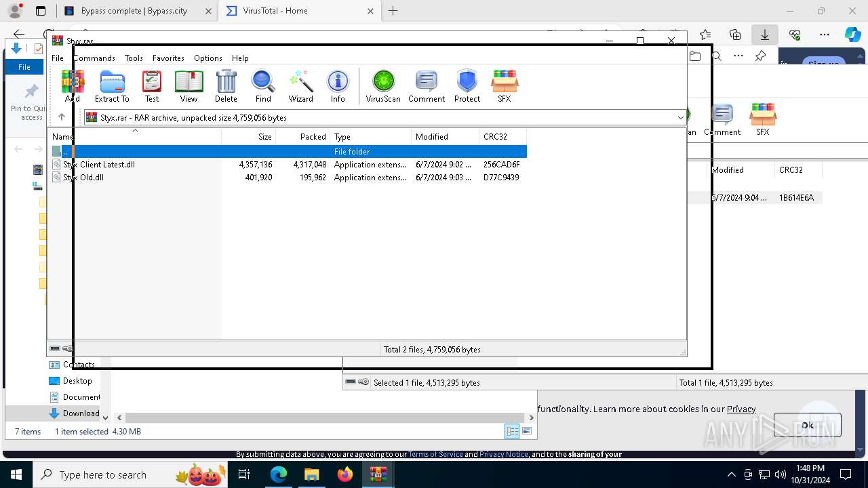Open the Privacy Notice link
Viewport: 868px width, 488px height.
point(504,454)
